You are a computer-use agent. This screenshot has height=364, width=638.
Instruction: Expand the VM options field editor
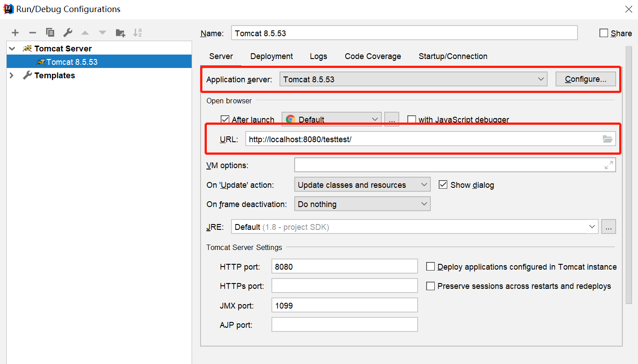pos(609,165)
